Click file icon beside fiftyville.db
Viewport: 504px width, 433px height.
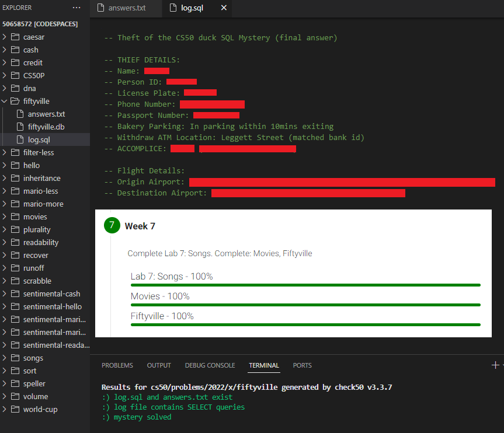coord(20,127)
